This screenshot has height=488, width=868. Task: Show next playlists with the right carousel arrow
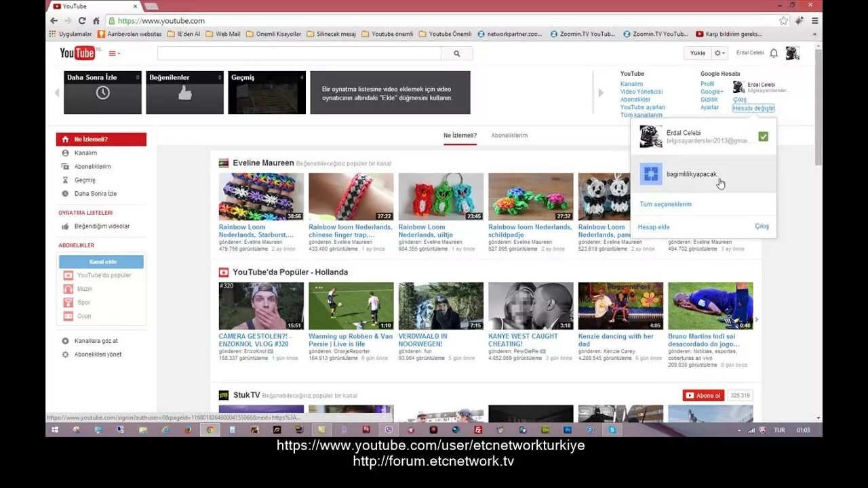pos(600,93)
